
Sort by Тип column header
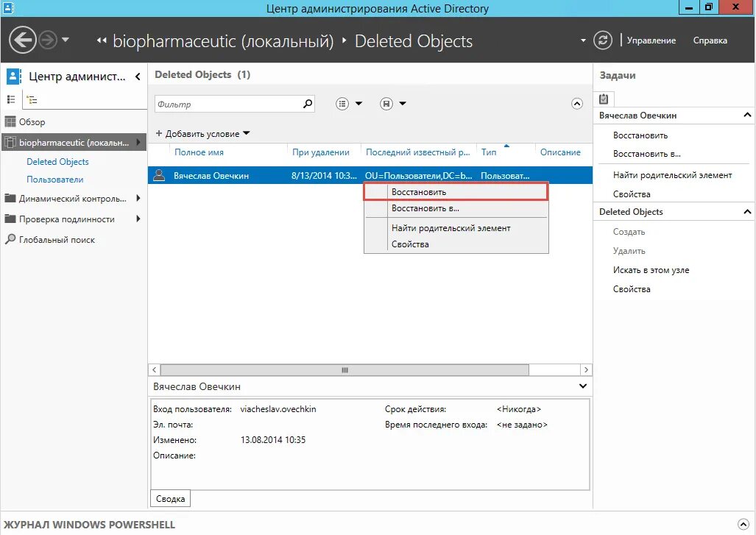488,152
